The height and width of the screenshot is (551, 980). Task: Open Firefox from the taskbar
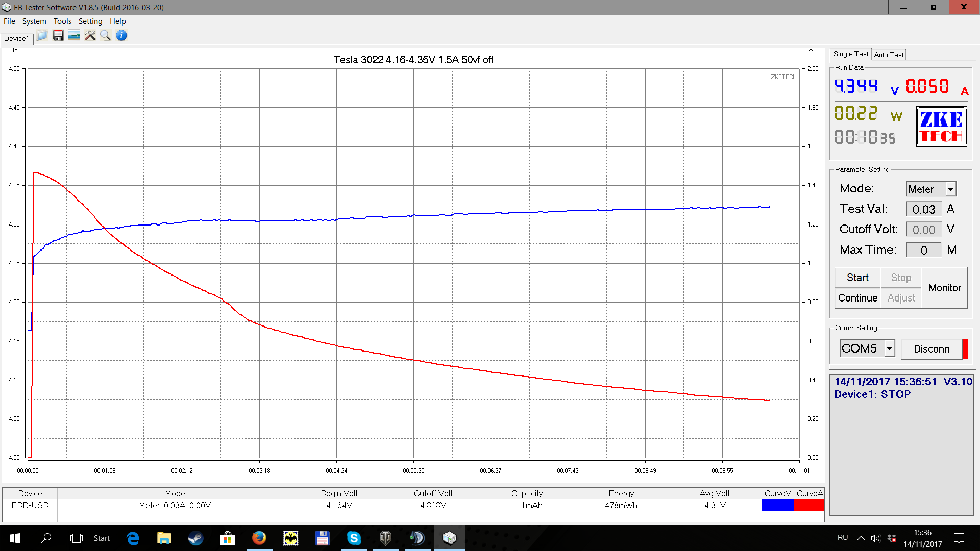click(x=259, y=538)
